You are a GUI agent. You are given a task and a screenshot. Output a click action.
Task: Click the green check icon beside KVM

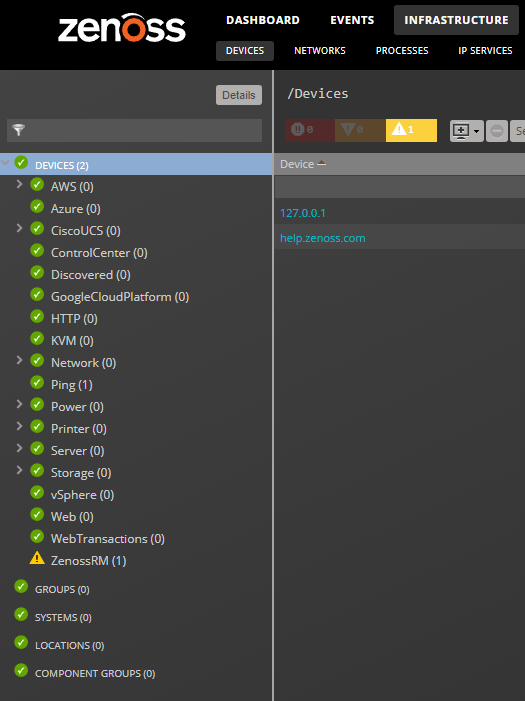click(37, 338)
